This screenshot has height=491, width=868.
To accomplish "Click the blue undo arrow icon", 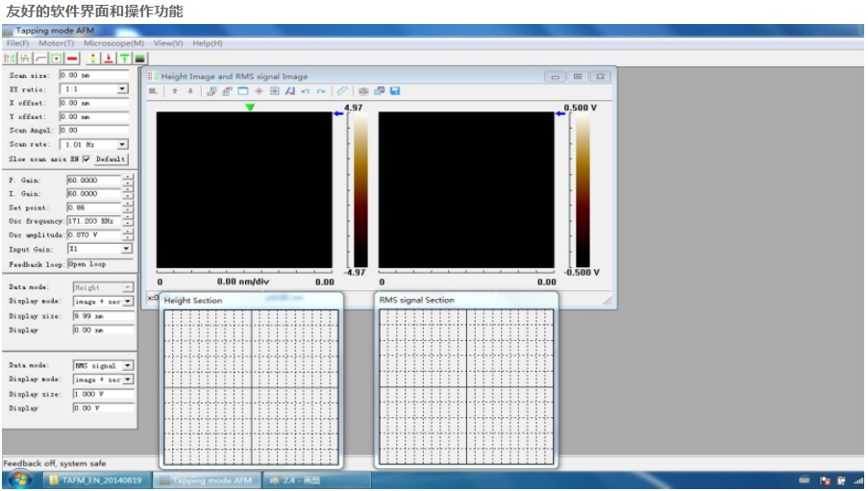I will (x=305, y=91).
